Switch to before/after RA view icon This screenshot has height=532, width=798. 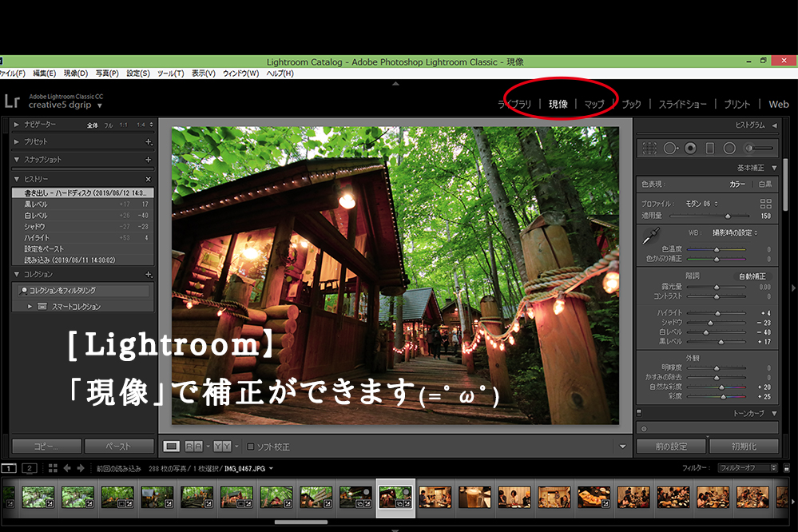point(193,447)
